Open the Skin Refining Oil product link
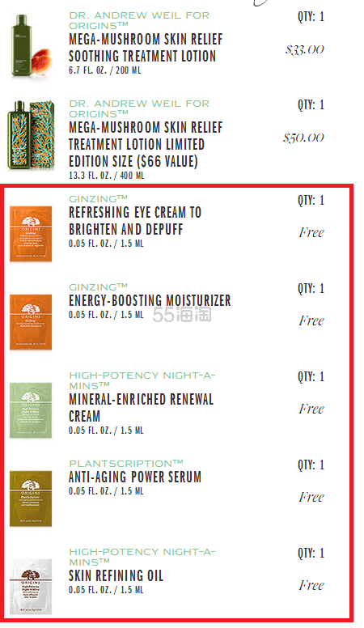The width and height of the screenshot is (364, 628). click(116, 575)
